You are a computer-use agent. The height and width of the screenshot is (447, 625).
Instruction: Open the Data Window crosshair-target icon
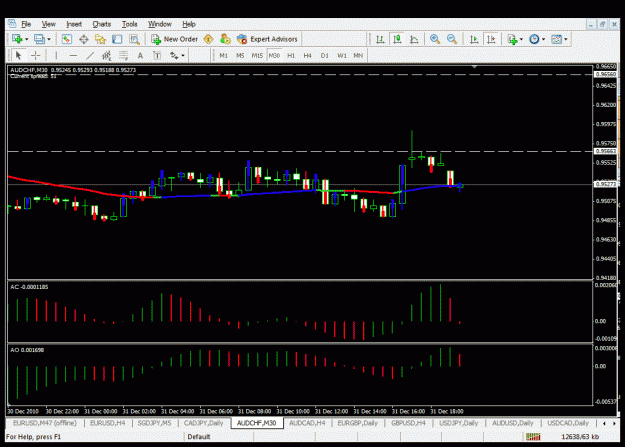[84, 39]
